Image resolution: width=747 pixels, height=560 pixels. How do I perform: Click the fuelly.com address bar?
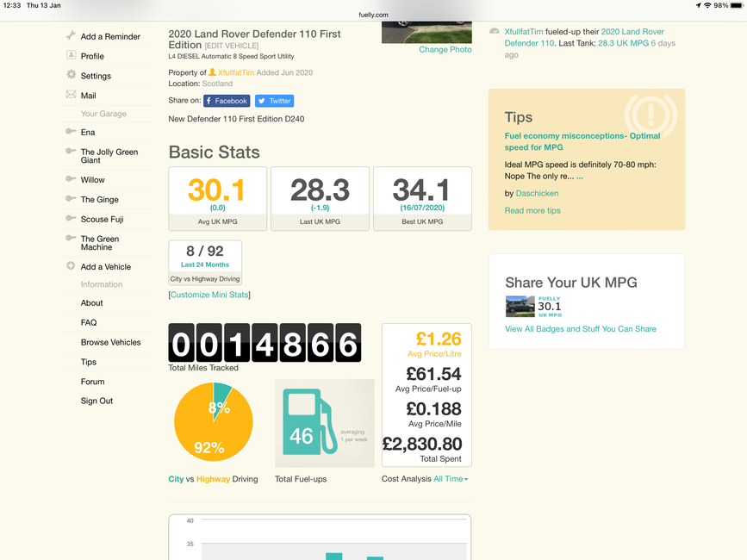pos(374,15)
